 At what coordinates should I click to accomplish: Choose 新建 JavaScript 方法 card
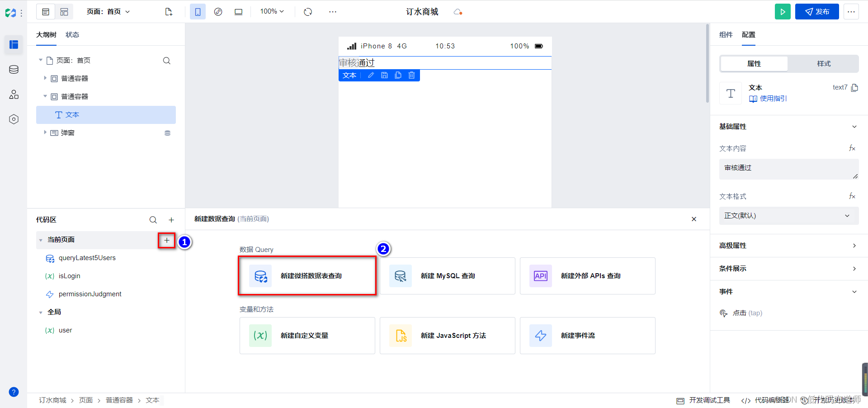coord(448,336)
